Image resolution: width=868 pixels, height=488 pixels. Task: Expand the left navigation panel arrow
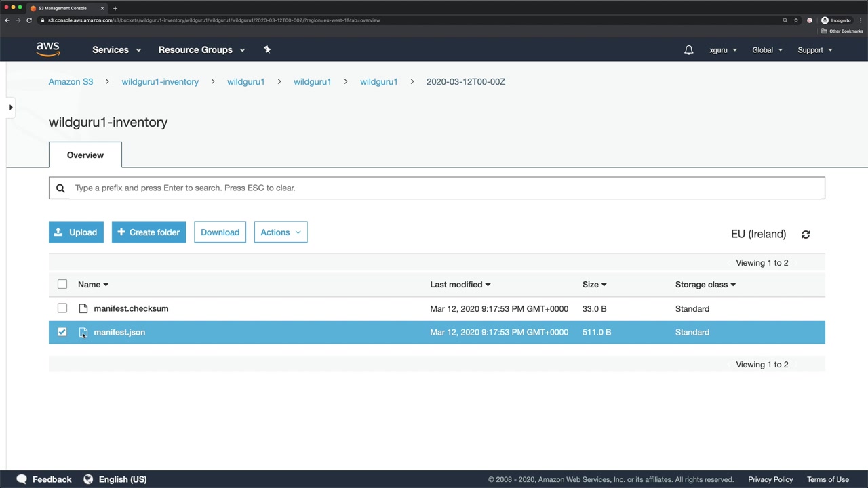(x=10, y=107)
